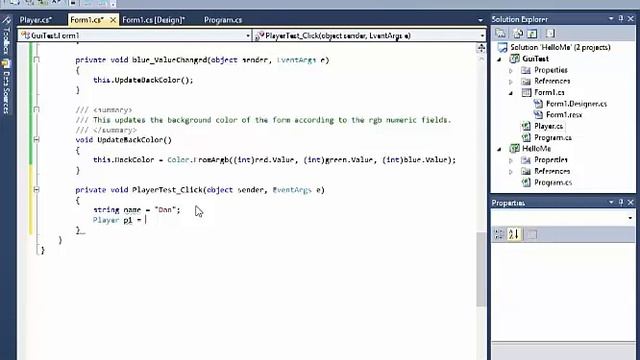Click the GuiTest project icon
Screen dimensions: 640x360
[x=514, y=59]
